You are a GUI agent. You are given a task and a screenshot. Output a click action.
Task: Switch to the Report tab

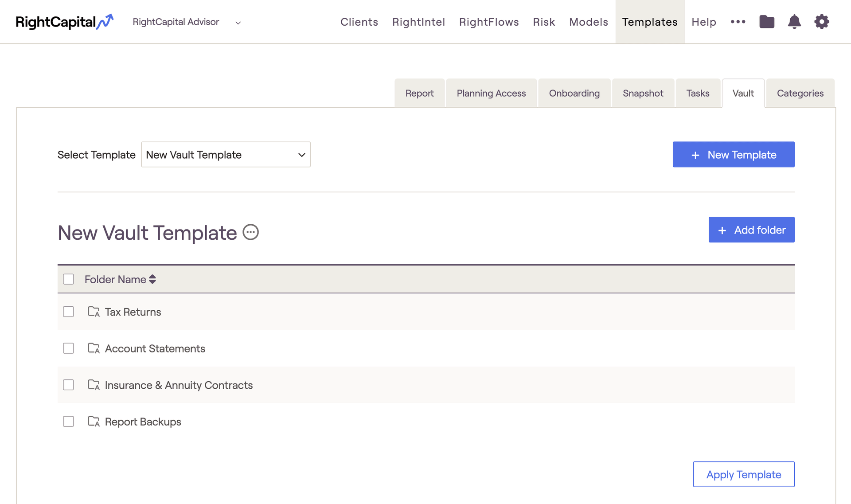[419, 93]
